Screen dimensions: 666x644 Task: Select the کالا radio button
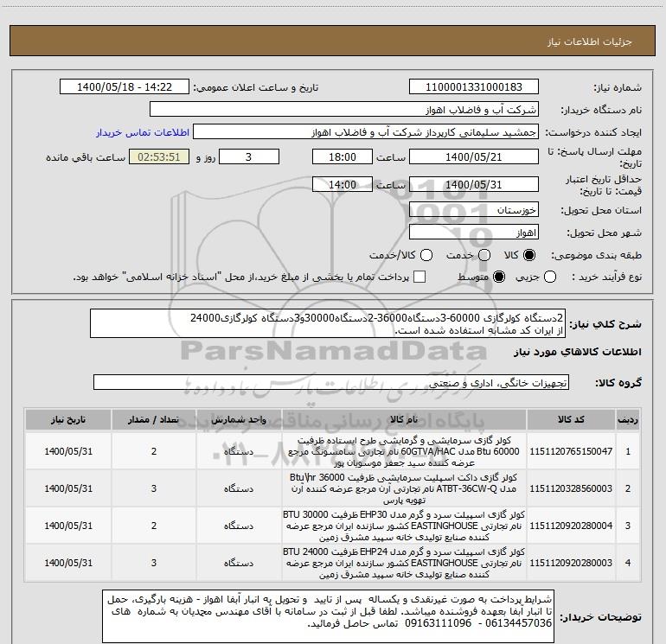coord(529,255)
